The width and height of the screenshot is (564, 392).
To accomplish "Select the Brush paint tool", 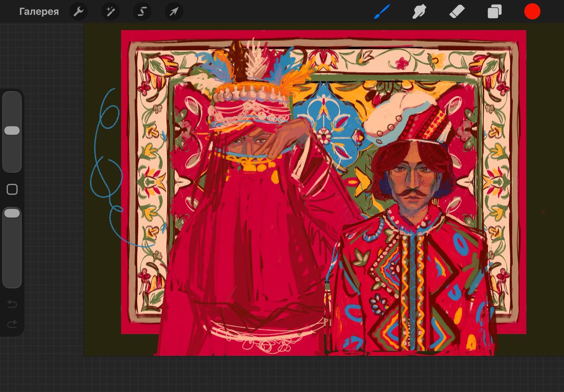I will click(382, 11).
